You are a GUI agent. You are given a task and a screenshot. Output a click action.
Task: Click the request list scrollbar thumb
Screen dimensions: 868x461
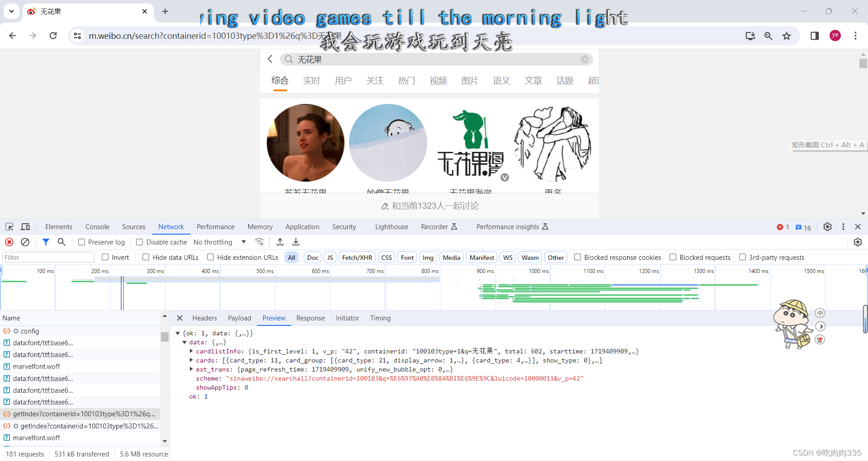pyautogui.click(x=165, y=336)
